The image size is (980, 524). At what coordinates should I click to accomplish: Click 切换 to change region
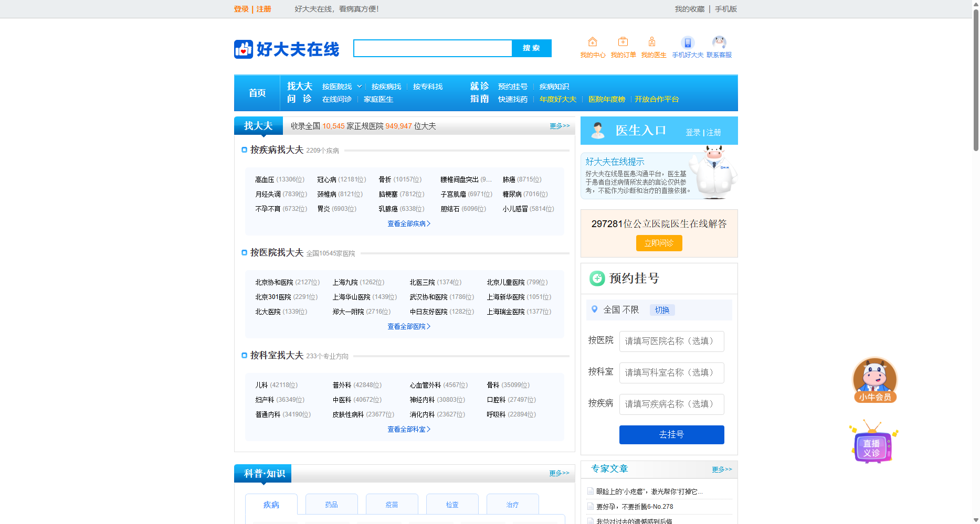coord(662,310)
